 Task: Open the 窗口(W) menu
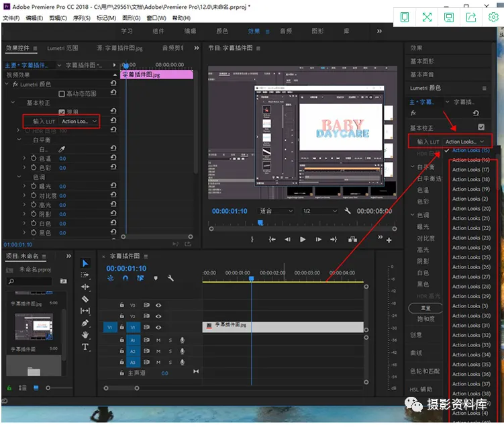click(156, 18)
